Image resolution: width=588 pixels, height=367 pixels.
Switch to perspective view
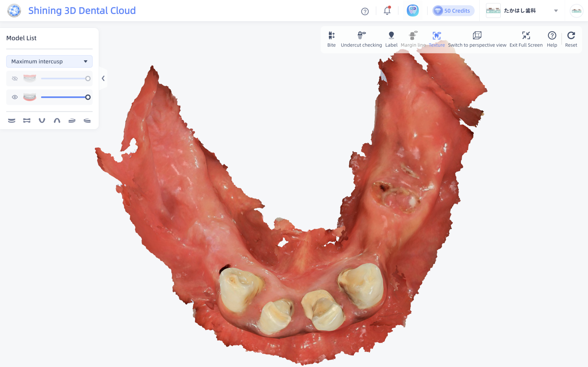[x=477, y=39]
